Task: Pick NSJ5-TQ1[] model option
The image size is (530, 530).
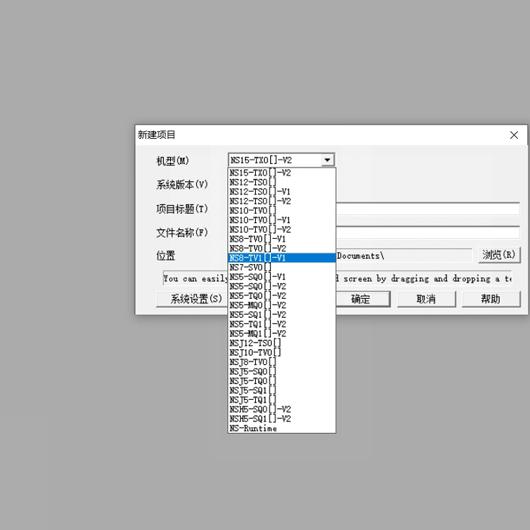Action: [282, 400]
